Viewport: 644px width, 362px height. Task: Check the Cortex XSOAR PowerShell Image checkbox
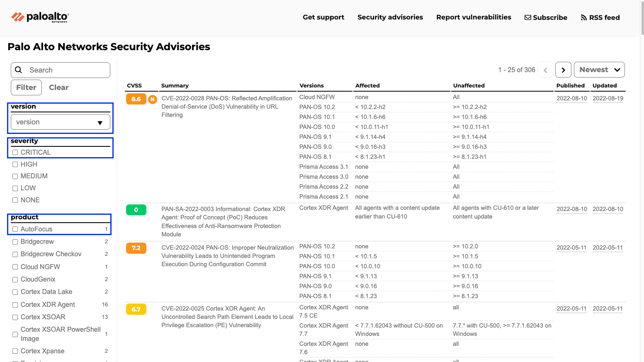pos(15,334)
